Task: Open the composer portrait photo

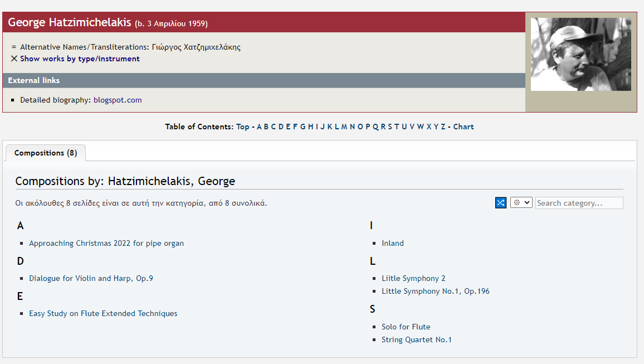Action: 580,54
